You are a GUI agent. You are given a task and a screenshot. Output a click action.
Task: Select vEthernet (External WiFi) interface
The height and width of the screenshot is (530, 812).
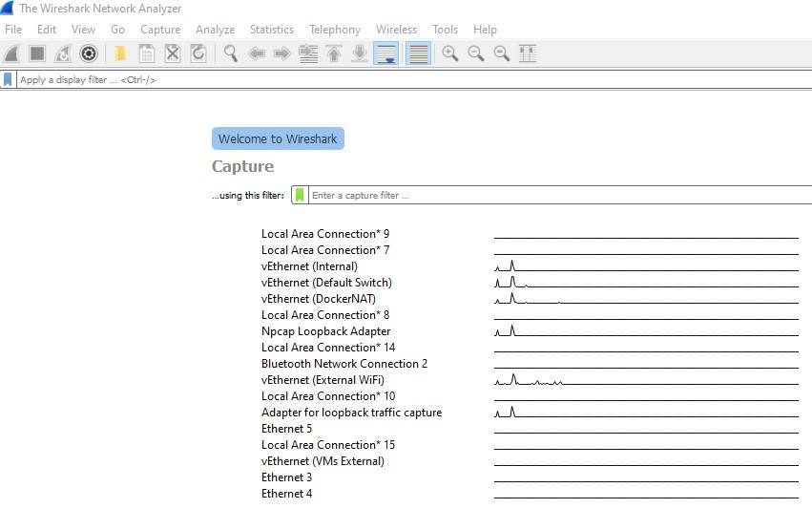click(x=323, y=380)
